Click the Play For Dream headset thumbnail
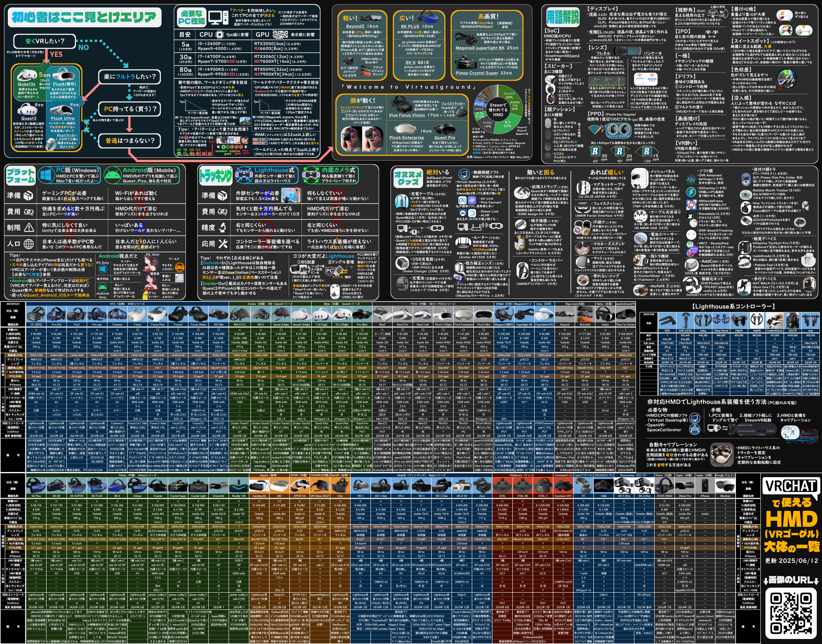822x644 pixels. coord(626,314)
